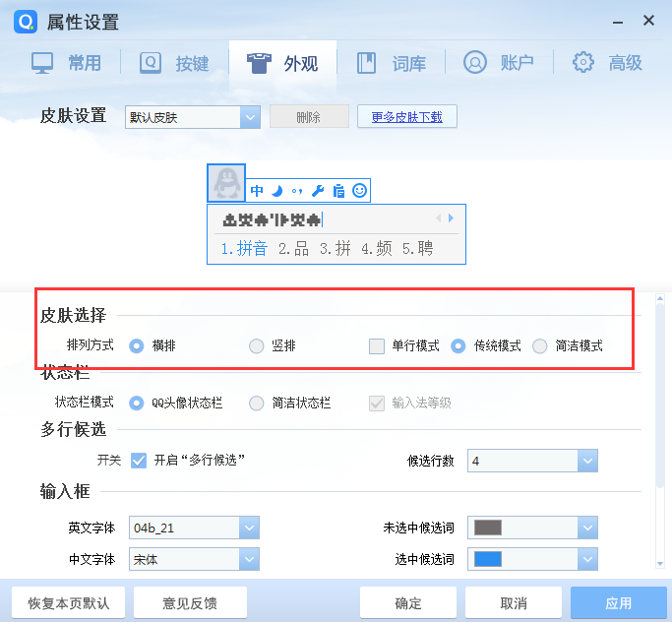
Task: Click the clipboard icon in status bar preview
Action: (x=338, y=191)
